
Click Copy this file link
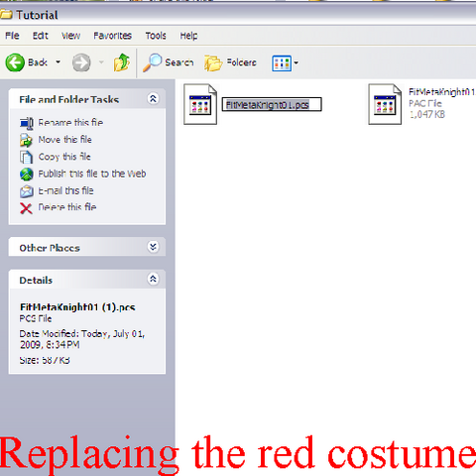(64, 157)
